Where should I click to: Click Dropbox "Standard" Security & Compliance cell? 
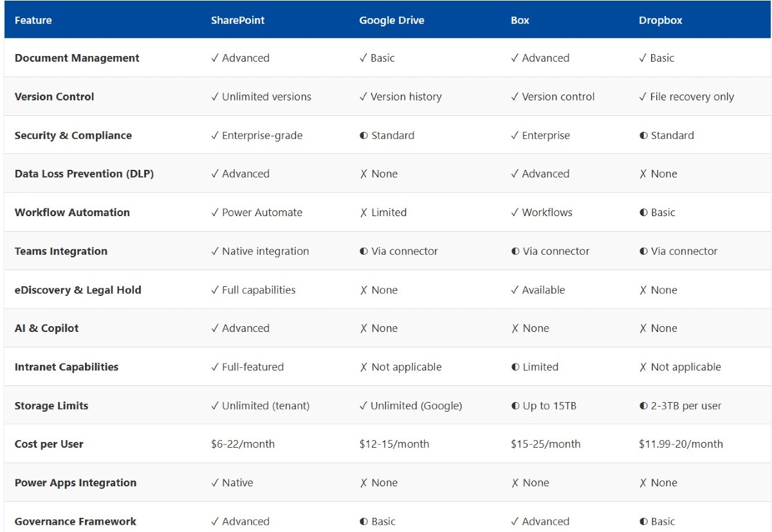click(x=666, y=135)
